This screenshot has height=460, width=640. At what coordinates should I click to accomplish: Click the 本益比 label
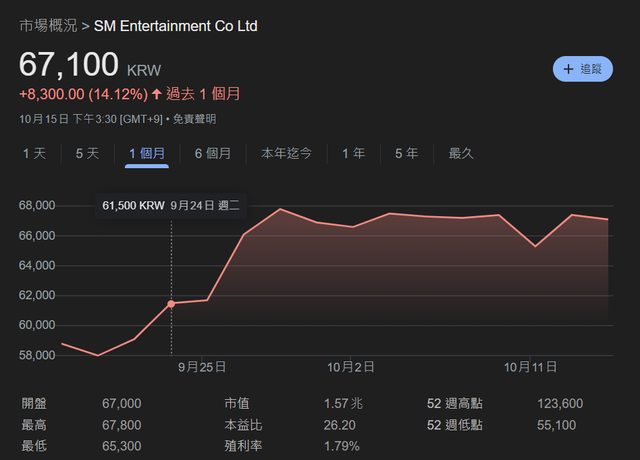coord(243,425)
